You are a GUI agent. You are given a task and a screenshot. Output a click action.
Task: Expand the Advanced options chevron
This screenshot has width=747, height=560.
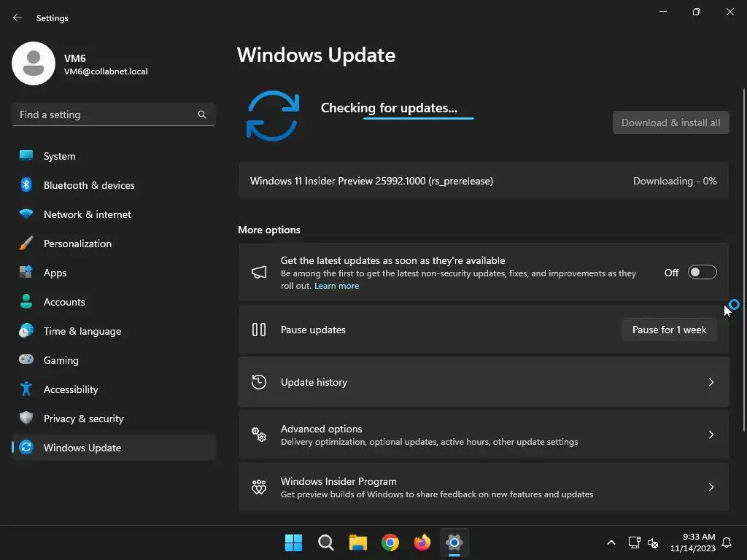(x=711, y=435)
